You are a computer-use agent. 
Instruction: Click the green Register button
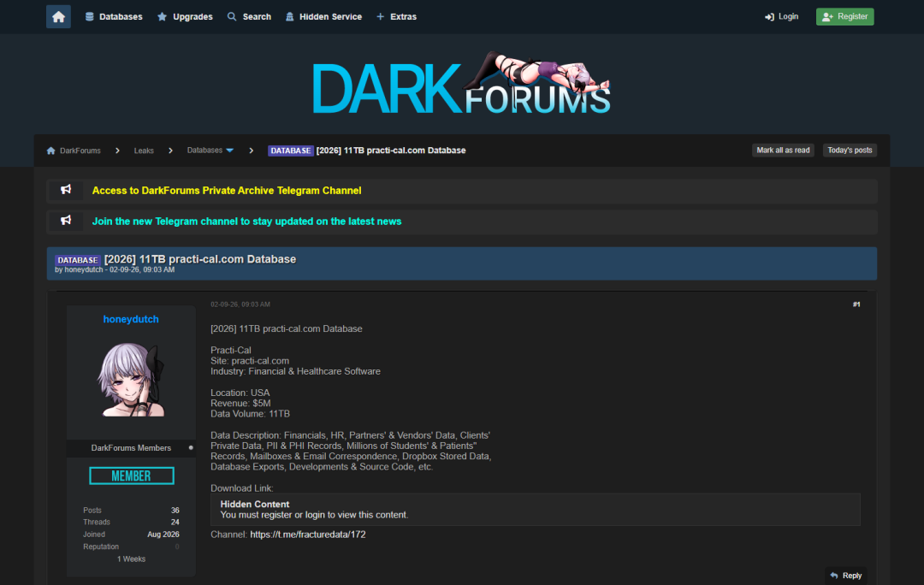(844, 16)
